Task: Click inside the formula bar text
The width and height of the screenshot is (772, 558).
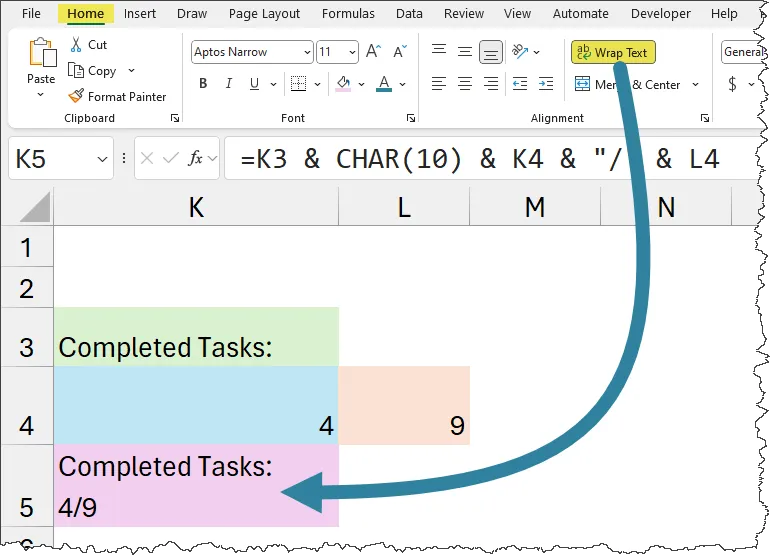Action: 492,159
